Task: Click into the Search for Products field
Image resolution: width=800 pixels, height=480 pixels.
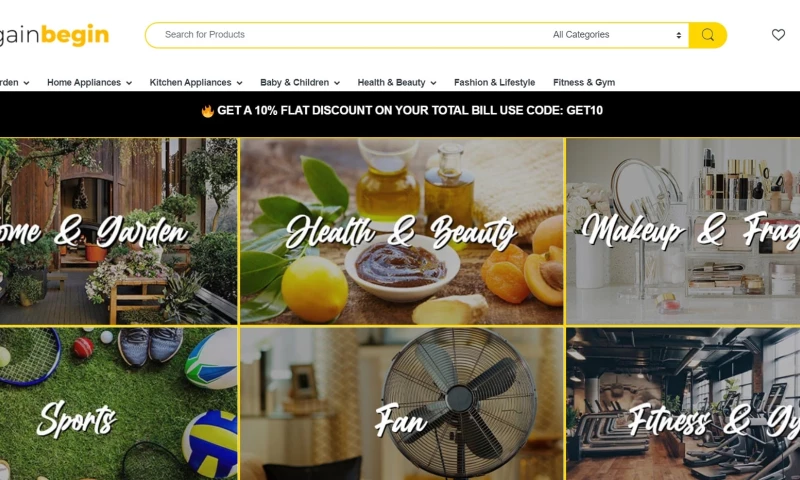Action: tap(347, 35)
